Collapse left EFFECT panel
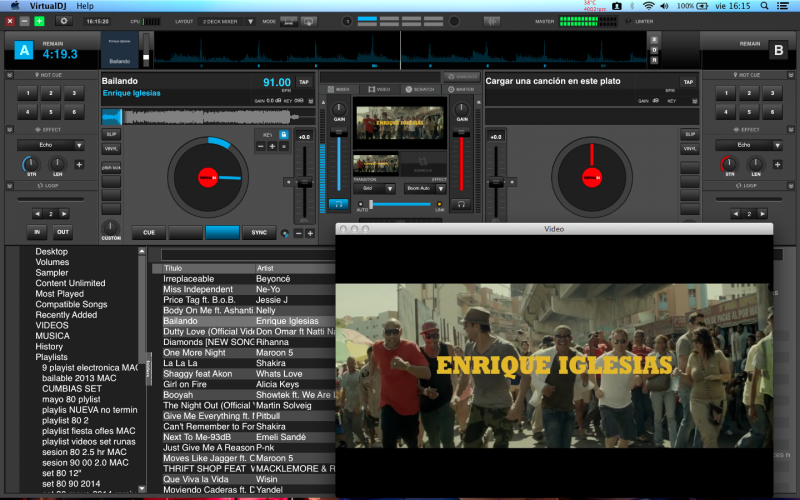The image size is (800, 500). [x=10, y=130]
